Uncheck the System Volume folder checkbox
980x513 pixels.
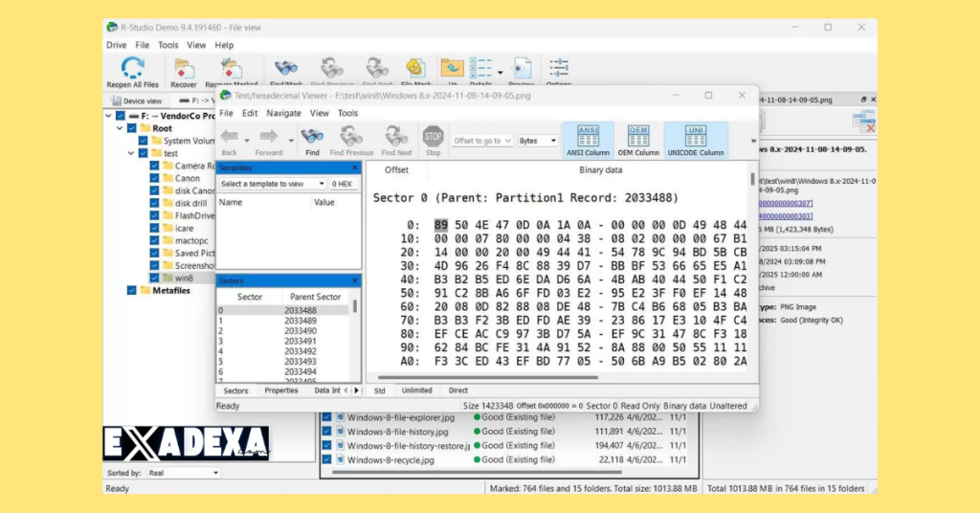[144, 141]
